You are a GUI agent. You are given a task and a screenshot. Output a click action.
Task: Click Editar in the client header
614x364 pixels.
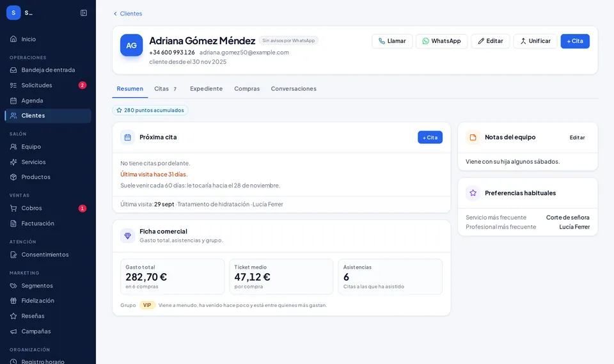[491, 41]
